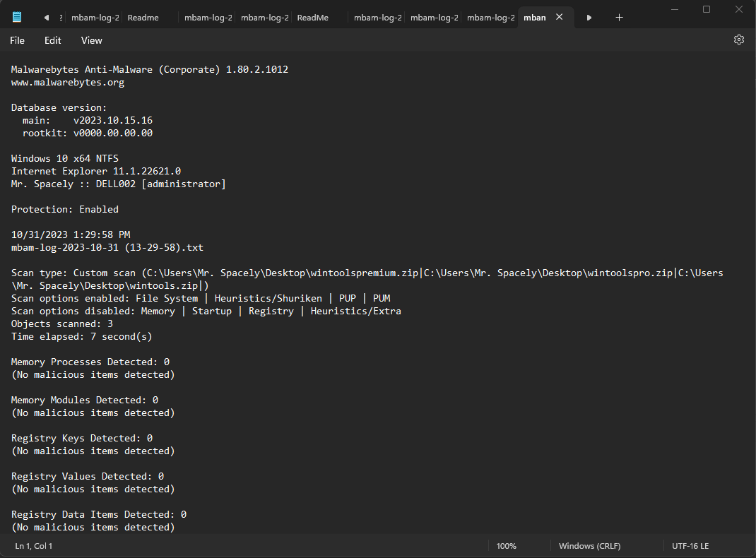Click 'mbam-log-2023-10-31 (13-29-58).txt' filename line

click(x=107, y=247)
